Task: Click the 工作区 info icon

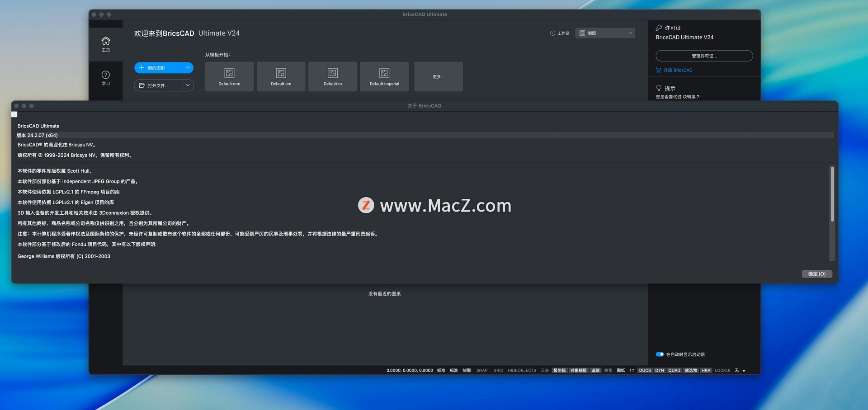Action: 552,33
